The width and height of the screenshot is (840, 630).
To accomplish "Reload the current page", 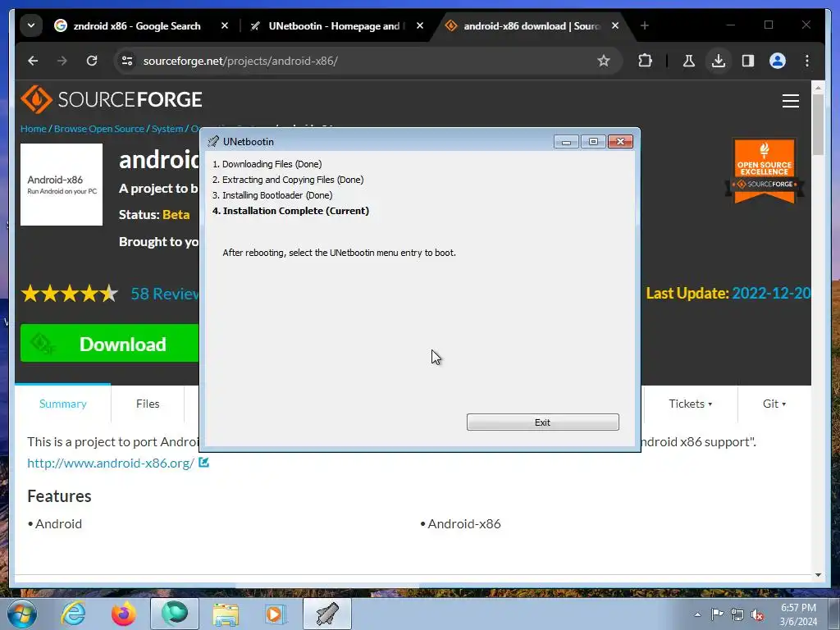I will tap(92, 61).
